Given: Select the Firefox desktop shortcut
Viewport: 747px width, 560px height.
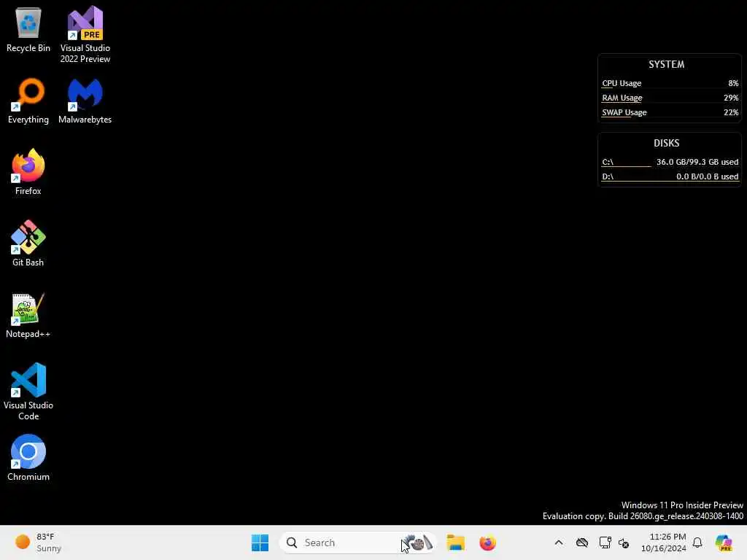Looking at the screenshot, I should click(28, 172).
